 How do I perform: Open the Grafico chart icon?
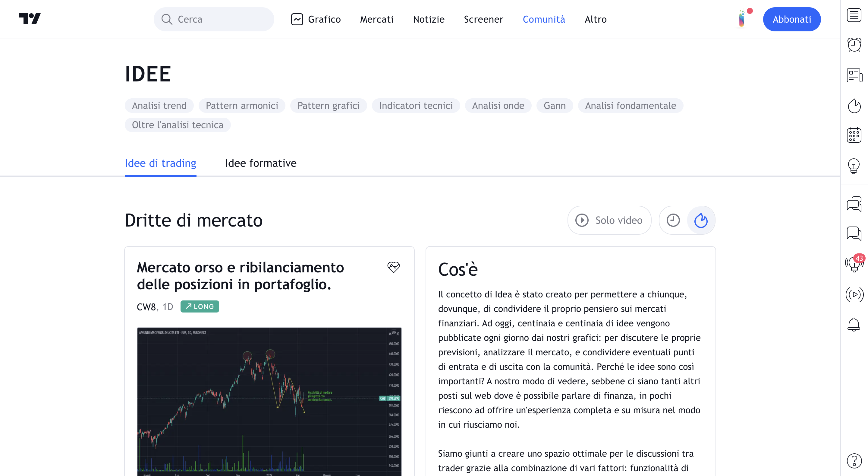297,19
